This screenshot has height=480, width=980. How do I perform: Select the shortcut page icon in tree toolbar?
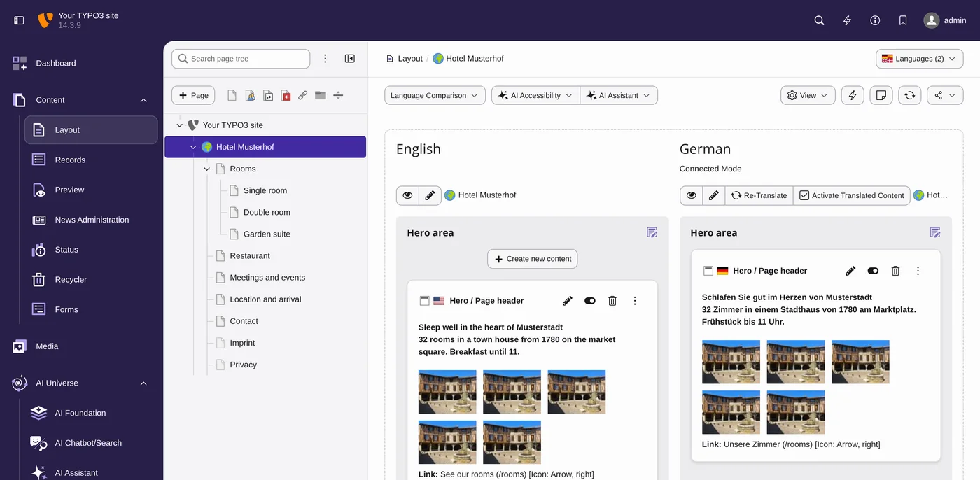tap(268, 95)
